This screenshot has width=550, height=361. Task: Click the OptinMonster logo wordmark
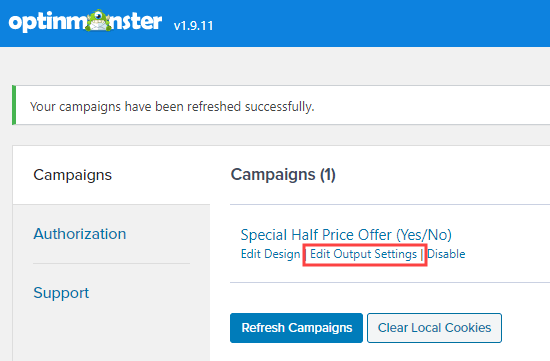coord(85,21)
